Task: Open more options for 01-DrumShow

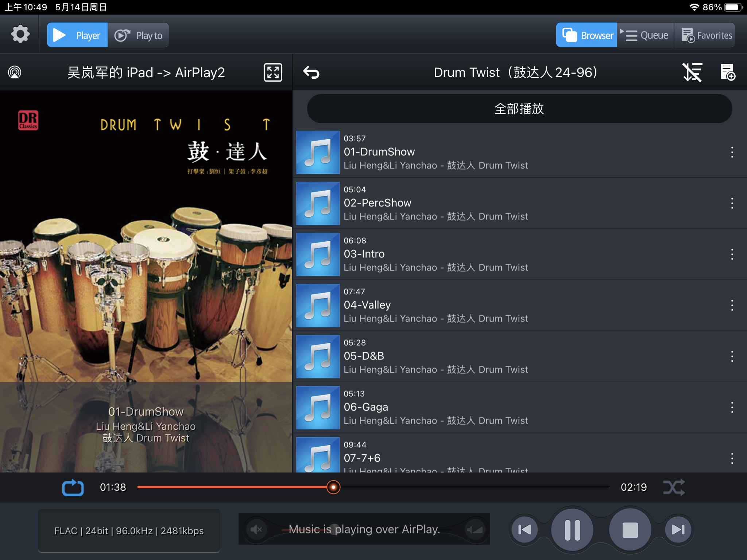Action: pos(732,152)
